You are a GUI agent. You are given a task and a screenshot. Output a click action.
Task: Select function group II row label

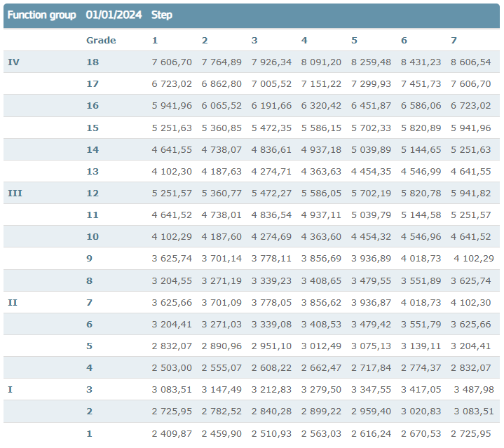(13, 302)
